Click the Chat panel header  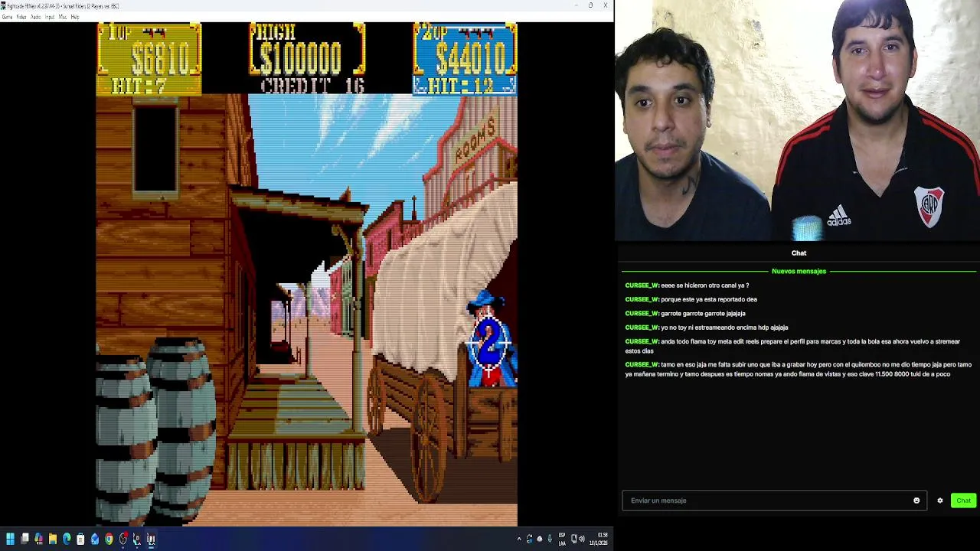click(x=799, y=253)
